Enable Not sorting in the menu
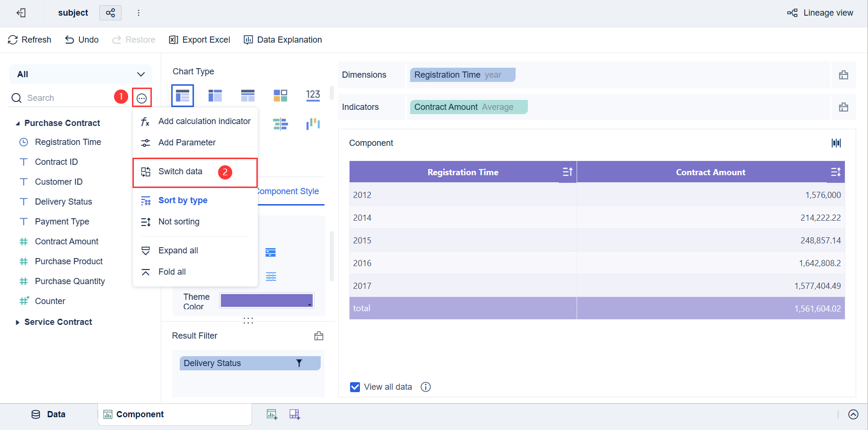 coord(179,222)
